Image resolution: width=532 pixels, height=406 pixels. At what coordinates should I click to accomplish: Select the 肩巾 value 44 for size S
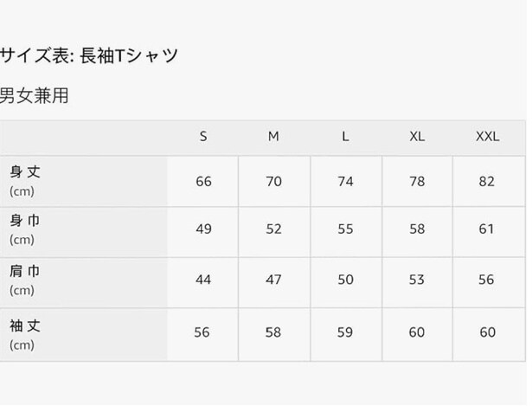[203, 280]
